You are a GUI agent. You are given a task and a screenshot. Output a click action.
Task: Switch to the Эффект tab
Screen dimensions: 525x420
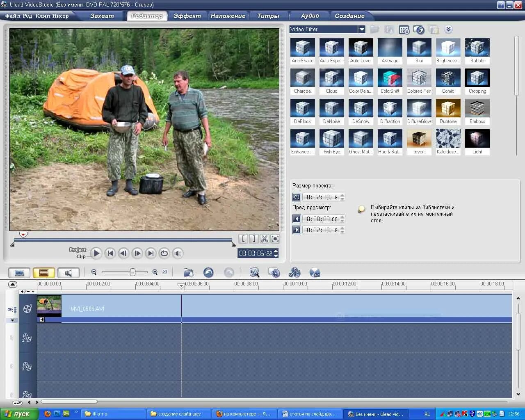point(187,16)
